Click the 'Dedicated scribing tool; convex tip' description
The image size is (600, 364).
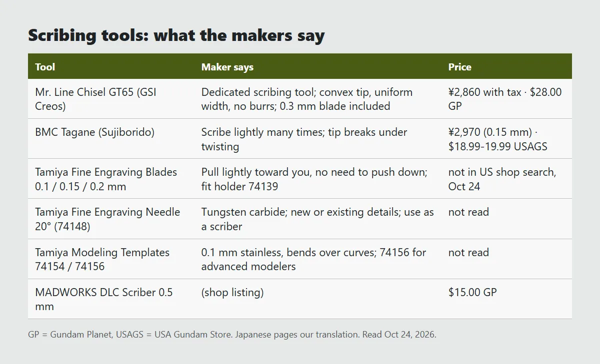pos(307,99)
